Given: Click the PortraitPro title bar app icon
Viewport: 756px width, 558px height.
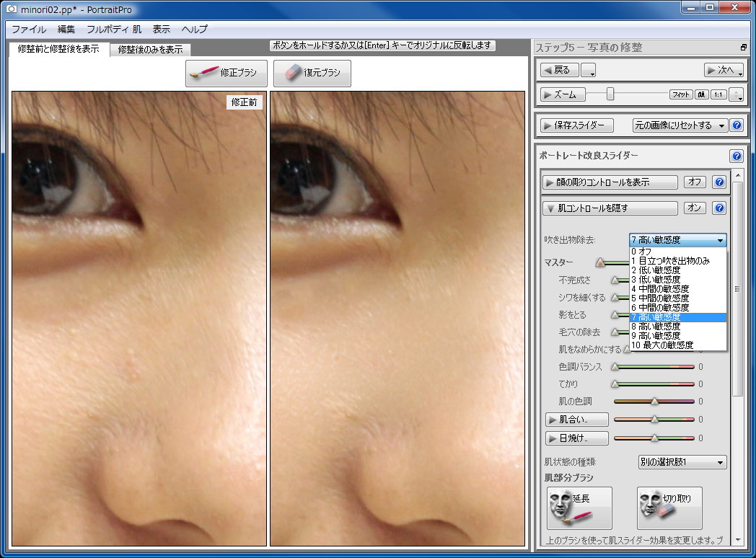Looking at the screenshot, I should (x=11, y=9).
